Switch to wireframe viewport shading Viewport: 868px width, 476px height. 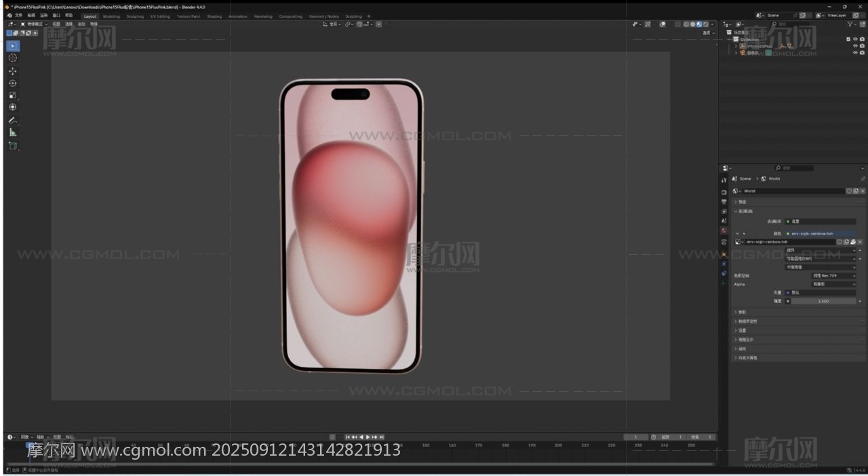pos(686,24)
